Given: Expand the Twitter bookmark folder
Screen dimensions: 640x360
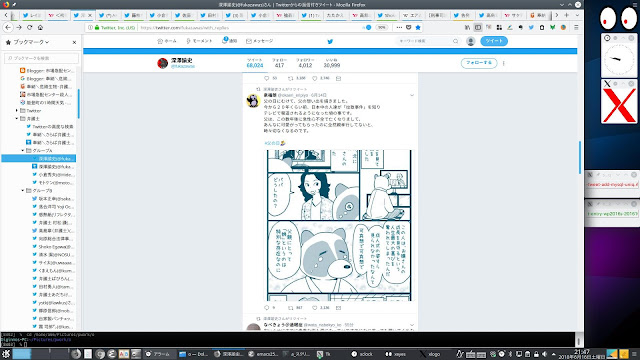Looking at the screenshot, I should tap(17, 111).
